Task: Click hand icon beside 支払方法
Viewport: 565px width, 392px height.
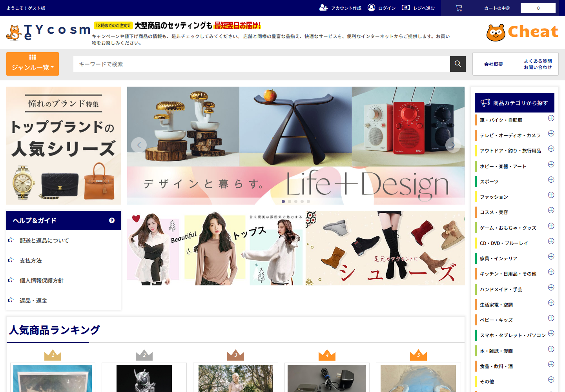Action: [x=11, y=260]
